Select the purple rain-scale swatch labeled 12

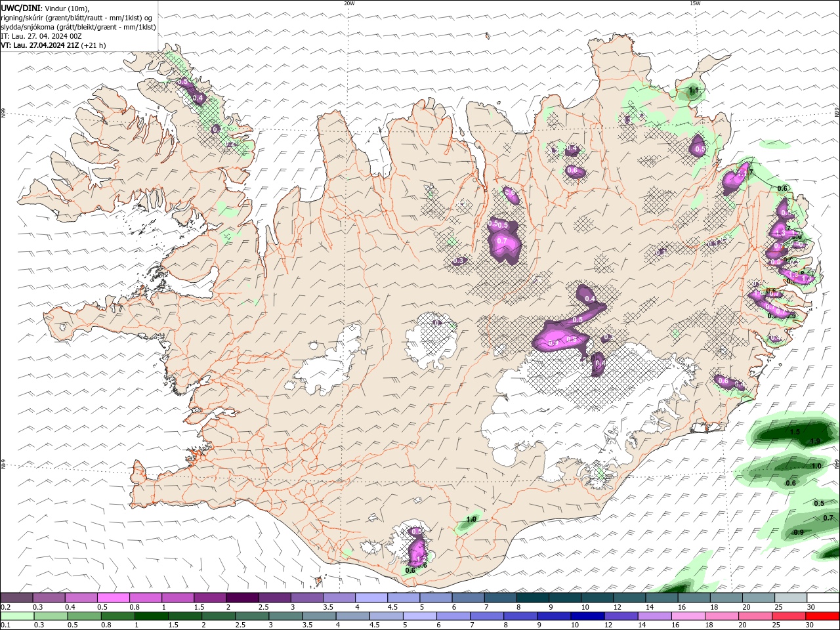click(621, 616)
